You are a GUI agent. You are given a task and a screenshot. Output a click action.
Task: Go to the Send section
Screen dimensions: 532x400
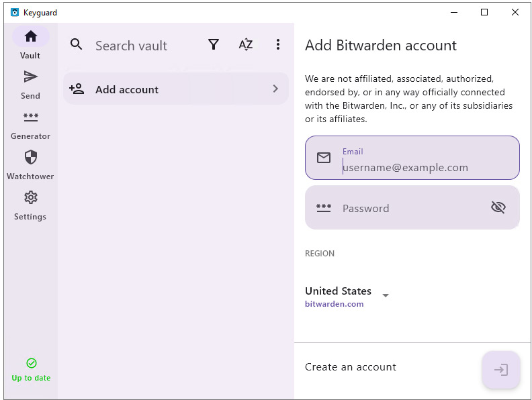[x=30, y=85]
